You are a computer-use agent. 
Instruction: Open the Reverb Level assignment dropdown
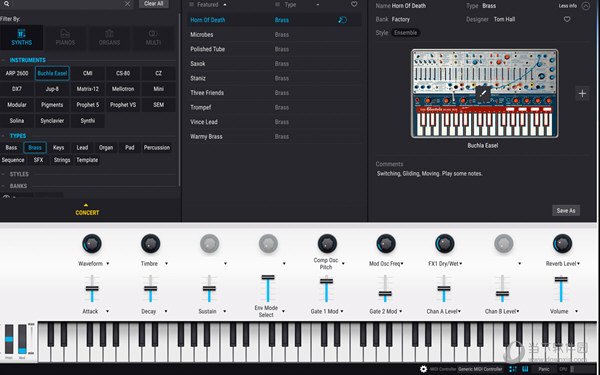579,264
